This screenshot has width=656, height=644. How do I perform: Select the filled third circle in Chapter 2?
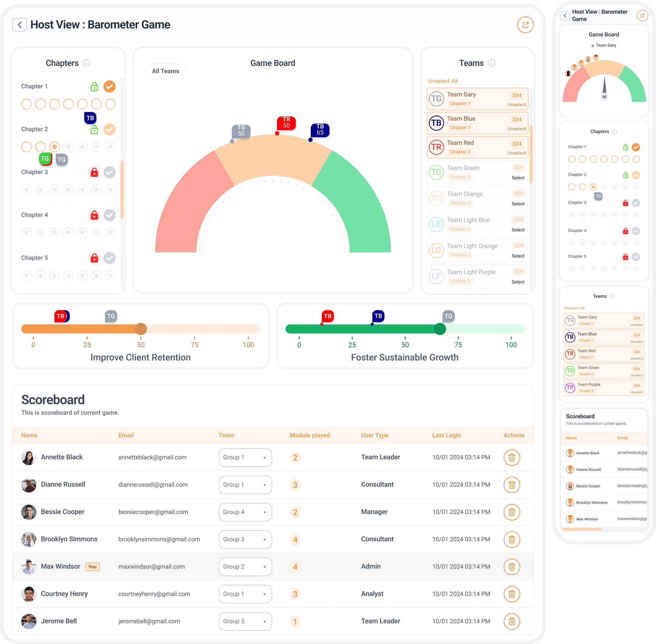(x=54, y=147)
